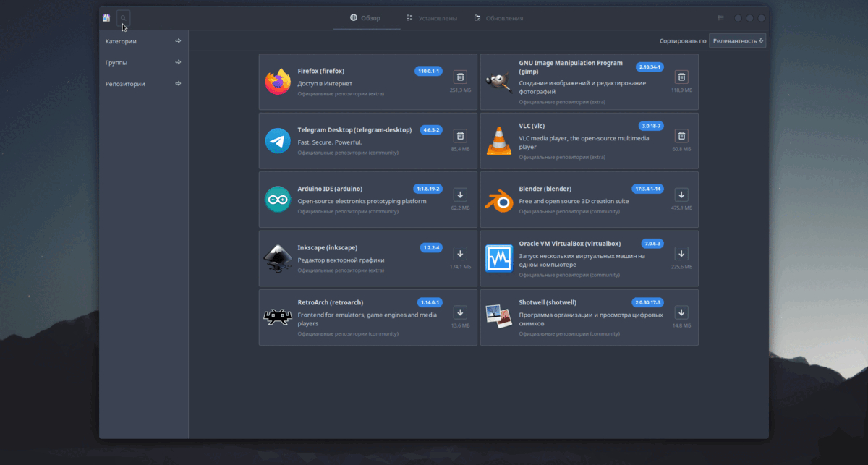Switch to the Установлены tab
The image size is (868, 465).
tap(432, 18)
